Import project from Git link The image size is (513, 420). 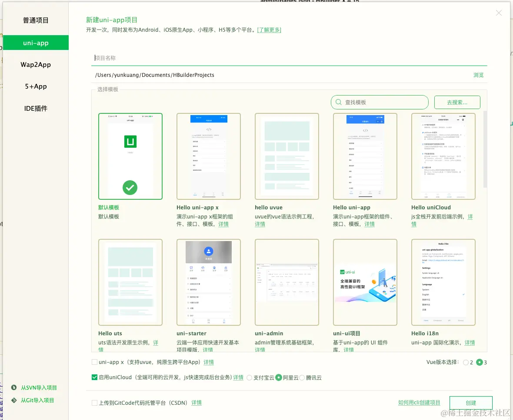pos(37,400)
